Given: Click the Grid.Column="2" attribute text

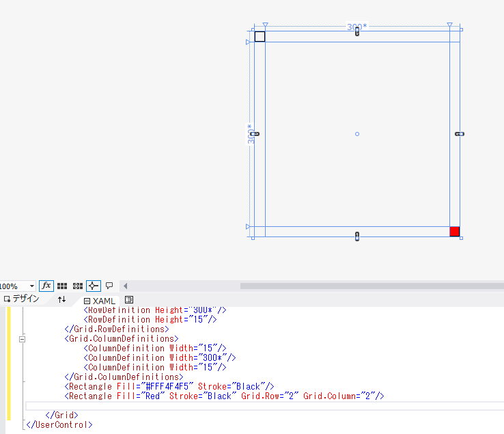Looking at the screenshot, I should pyautogui.click(x=339, y=396).
